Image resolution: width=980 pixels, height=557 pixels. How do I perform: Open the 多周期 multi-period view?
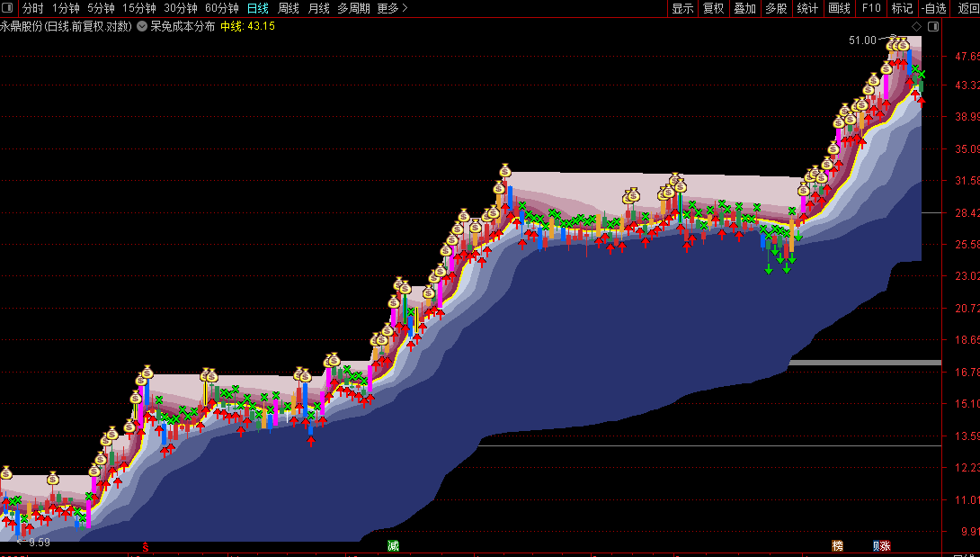click(x=353, y=8)
